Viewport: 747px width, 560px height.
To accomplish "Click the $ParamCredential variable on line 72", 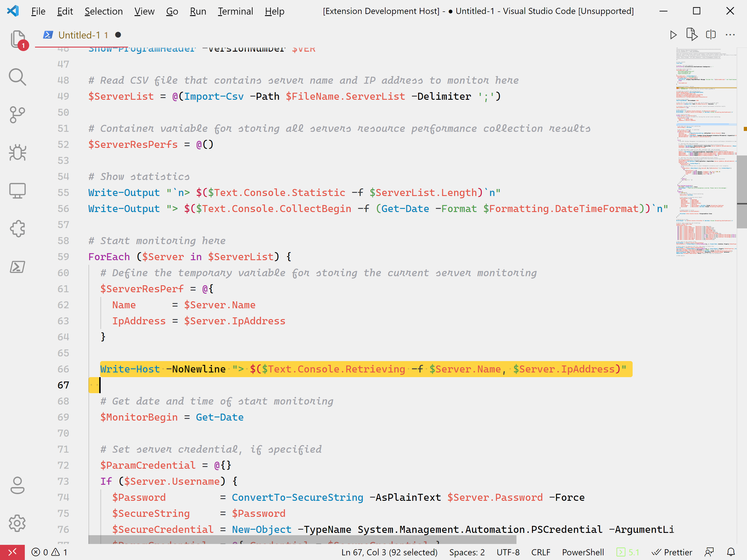I will (x=148, y=466).
